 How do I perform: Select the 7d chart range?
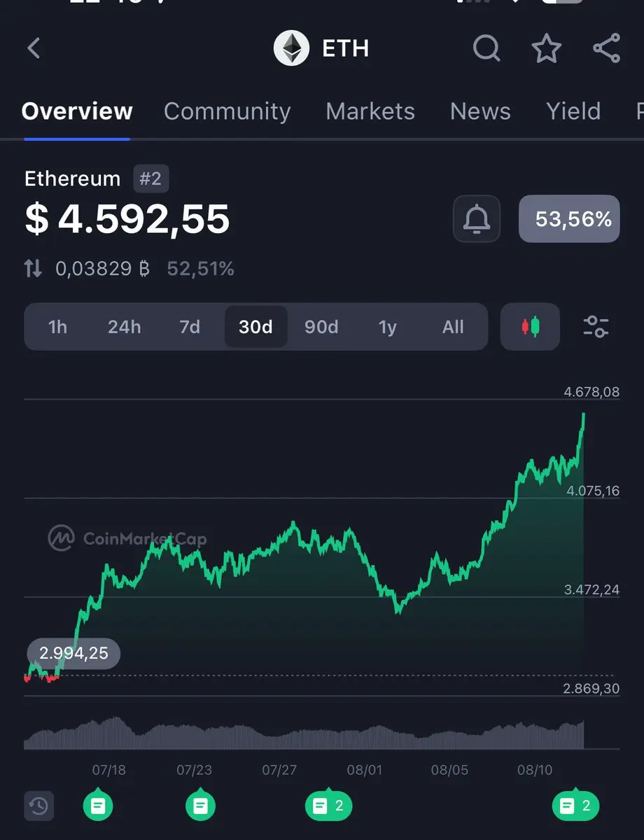pyautogui.click(x=190, y=327)
